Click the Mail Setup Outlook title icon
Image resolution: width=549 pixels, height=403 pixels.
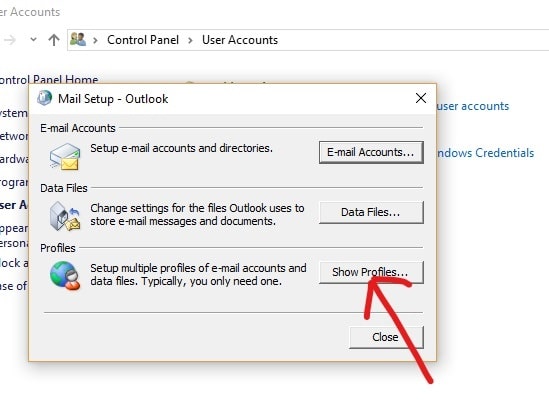[44, 98]
